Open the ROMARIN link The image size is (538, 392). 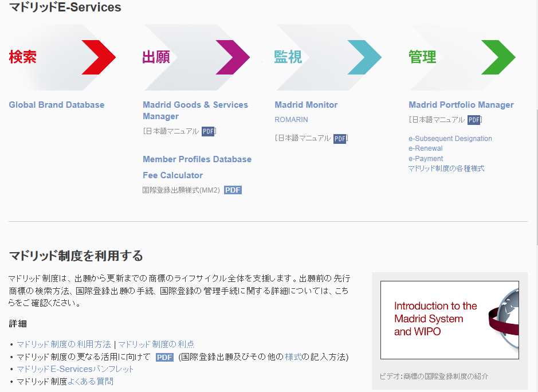(291, 119)
